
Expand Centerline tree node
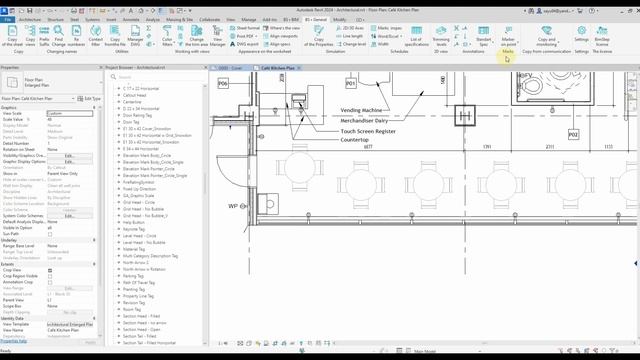point(119,102)
